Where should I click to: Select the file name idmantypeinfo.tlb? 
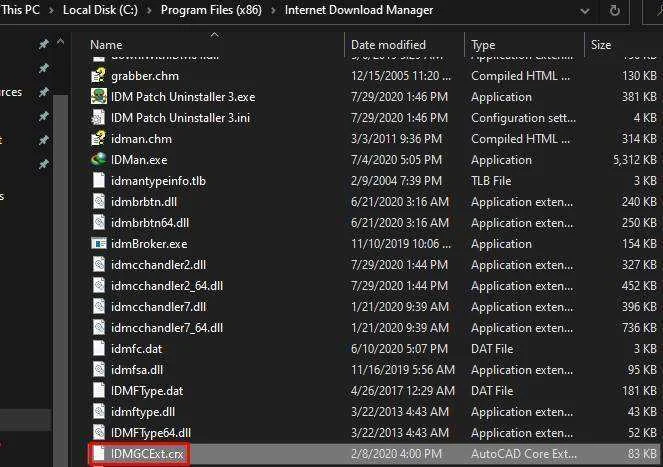coord(159,181)
